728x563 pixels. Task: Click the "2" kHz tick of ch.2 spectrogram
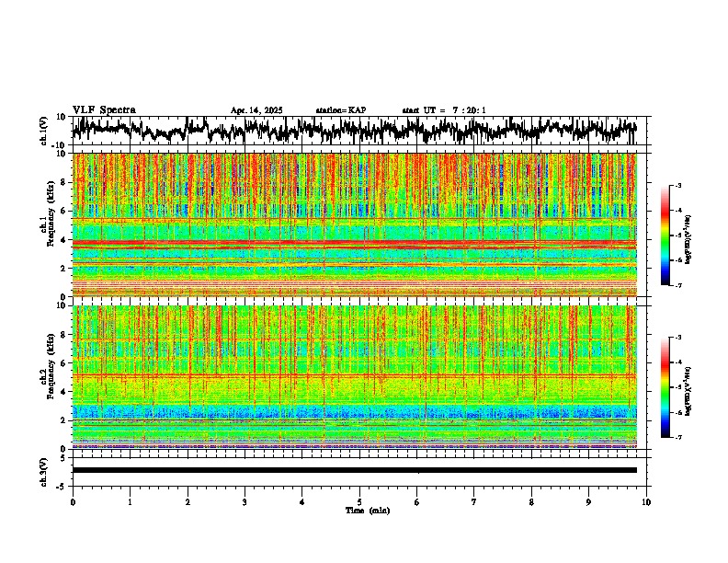64,420
